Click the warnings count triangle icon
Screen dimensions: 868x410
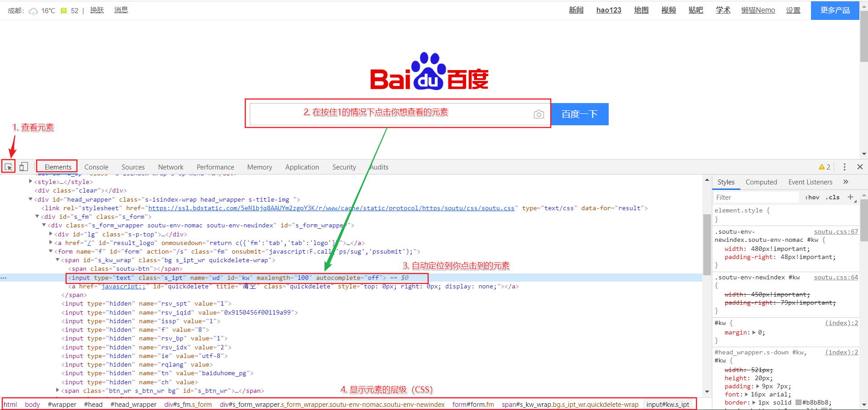[x=821, y=167]
